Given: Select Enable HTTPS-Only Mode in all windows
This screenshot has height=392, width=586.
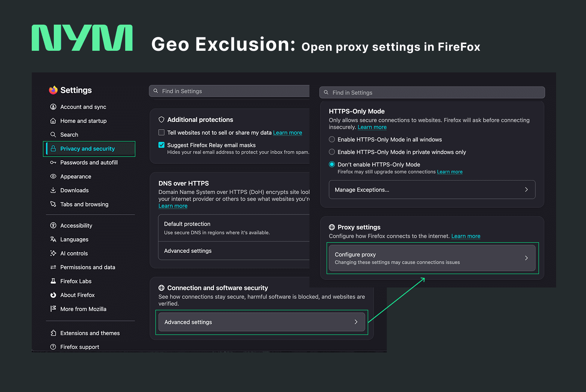Looking at the screenshot, I should pyautogui.click(x=332, y=140).
